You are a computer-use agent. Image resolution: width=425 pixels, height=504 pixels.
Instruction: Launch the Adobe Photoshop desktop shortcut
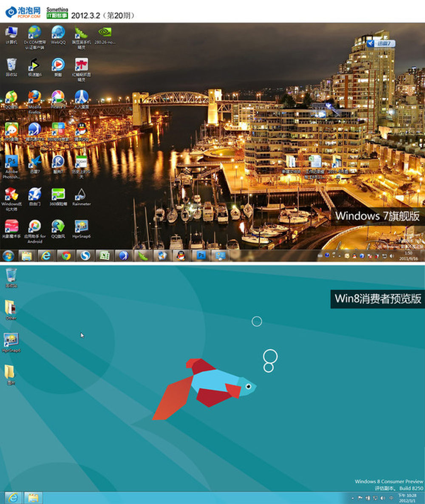(x=11, y=167)
